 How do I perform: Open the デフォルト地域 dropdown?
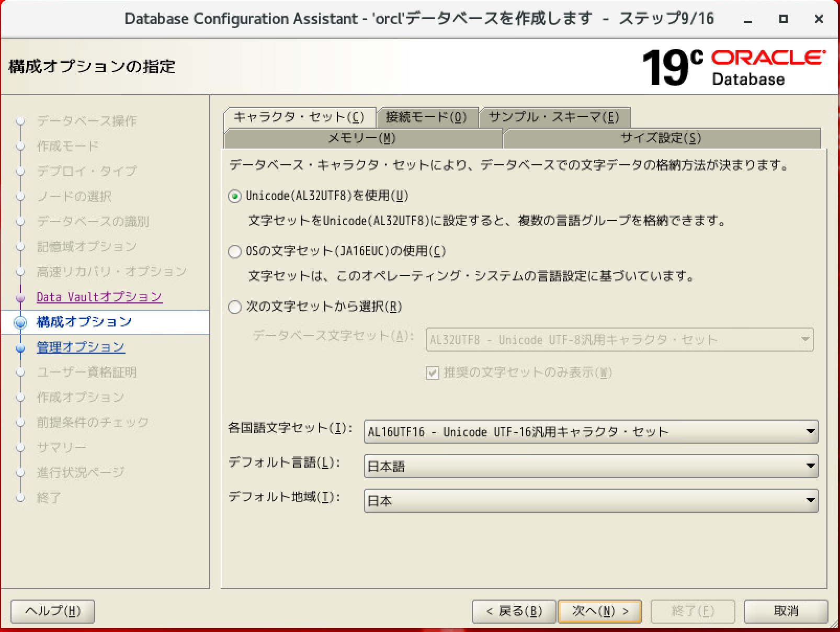(591, 501)
